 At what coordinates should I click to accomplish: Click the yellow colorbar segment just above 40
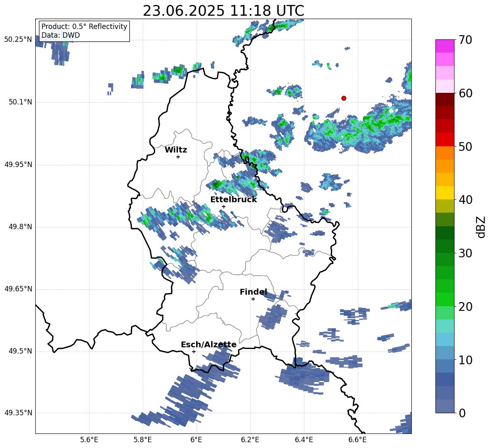pyautogui.click(x=445, y=193)
